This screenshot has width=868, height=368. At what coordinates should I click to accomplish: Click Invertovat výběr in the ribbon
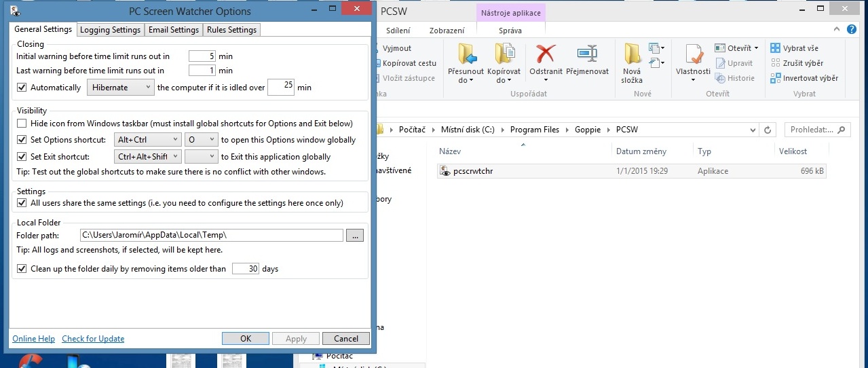[804, 78]
